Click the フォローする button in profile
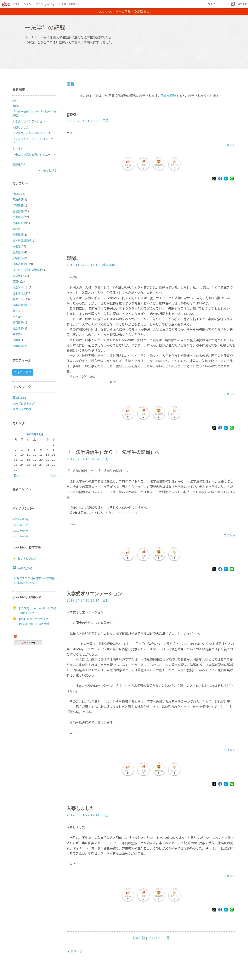 (x=22, y=372)
